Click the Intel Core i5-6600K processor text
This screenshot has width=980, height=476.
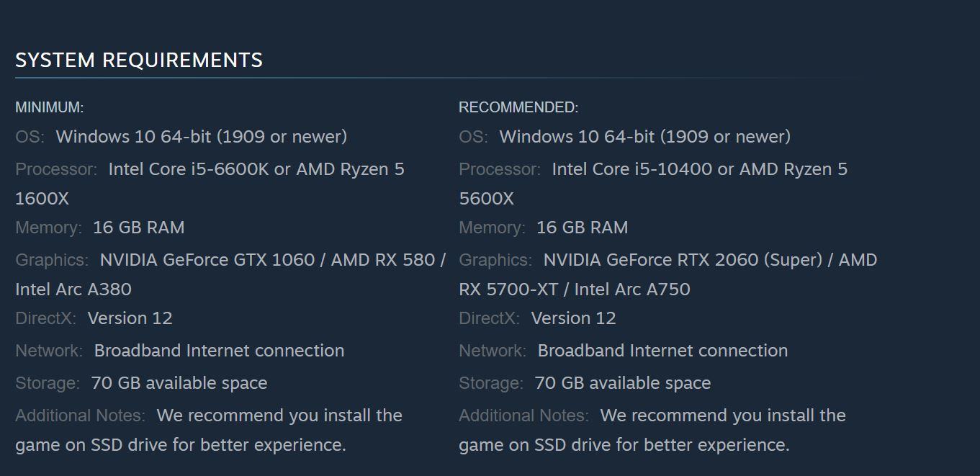pos(189,169)
